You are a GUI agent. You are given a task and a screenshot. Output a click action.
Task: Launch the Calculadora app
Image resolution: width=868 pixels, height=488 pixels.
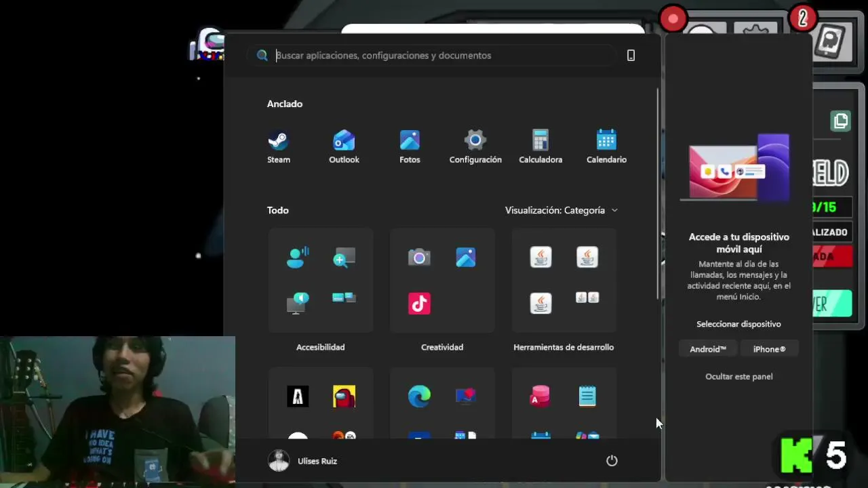click(x=540, y=146)
